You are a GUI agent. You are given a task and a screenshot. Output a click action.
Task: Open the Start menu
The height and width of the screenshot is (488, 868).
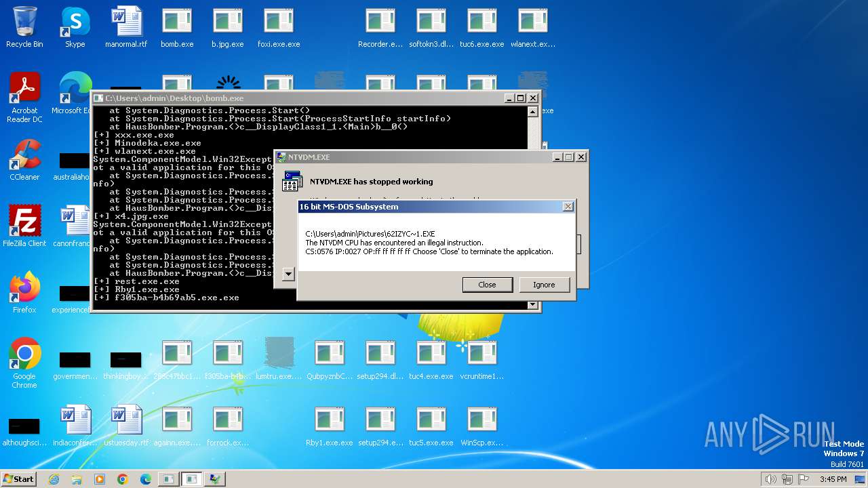coord(18,479)
